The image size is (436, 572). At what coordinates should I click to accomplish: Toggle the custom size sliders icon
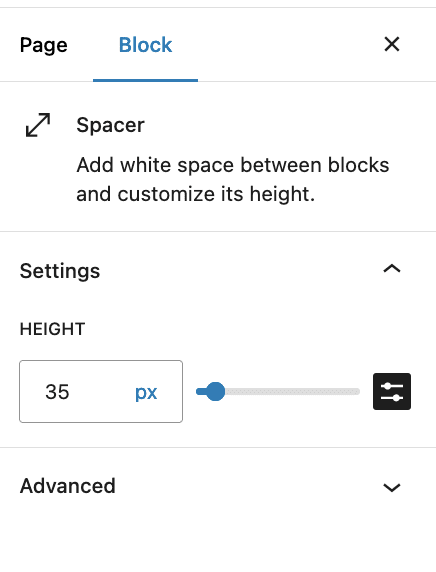[392, 391]
